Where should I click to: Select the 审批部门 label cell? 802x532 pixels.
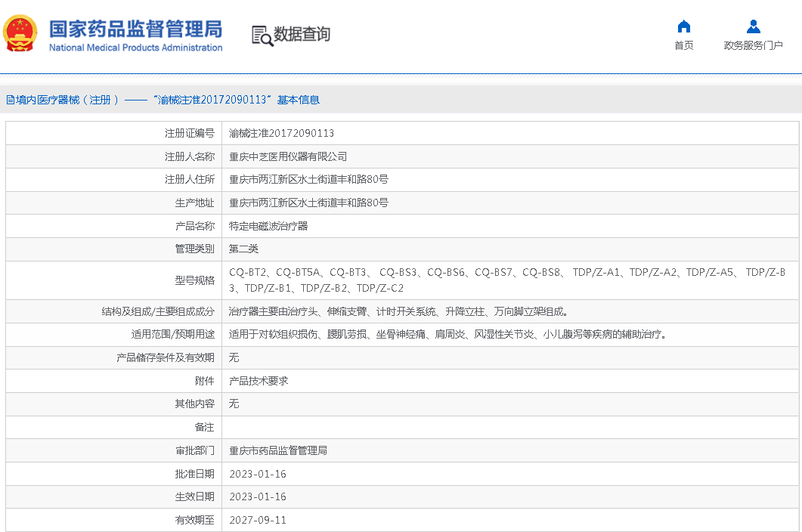[x=113, y=450]
